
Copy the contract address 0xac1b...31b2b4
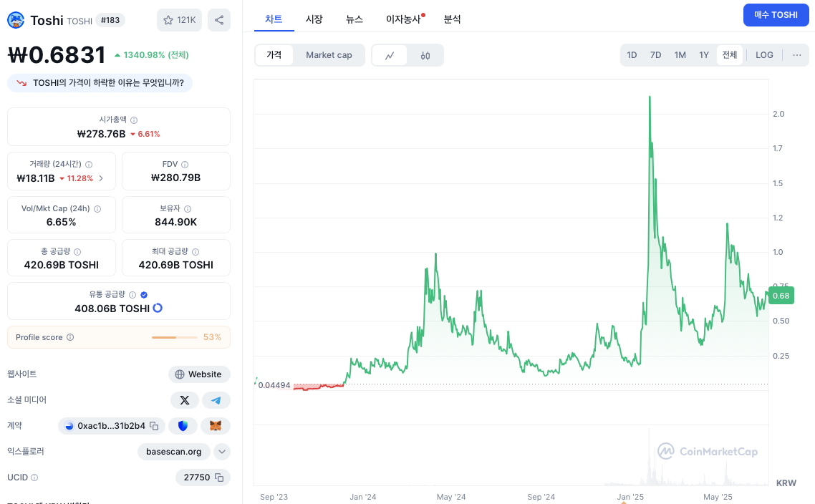click(x=154, y=426)
